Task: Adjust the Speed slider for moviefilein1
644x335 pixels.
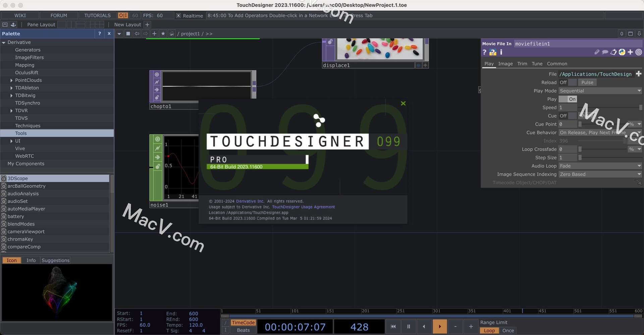Action: coord(641,107)
